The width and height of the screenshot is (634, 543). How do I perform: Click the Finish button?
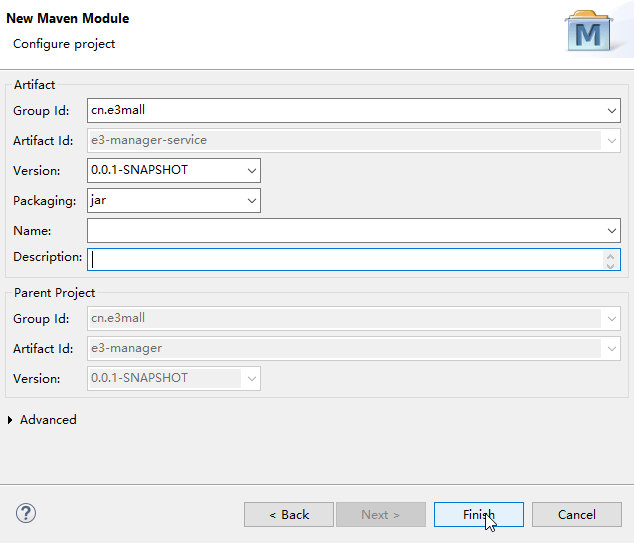click(478, 514)
